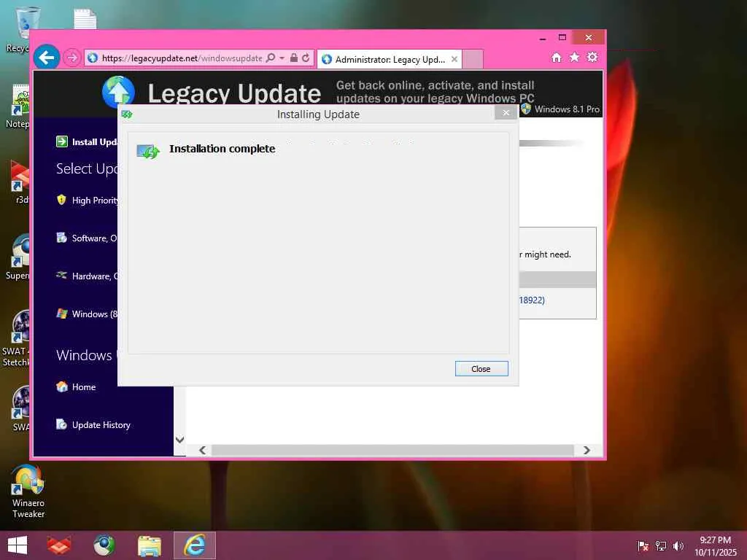
Task: Select the Windows (8) sidebar item
Action: [94, 314]
